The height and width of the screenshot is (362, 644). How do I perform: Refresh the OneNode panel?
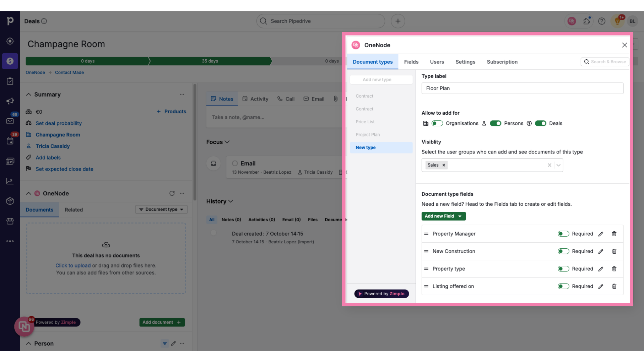pyautogui.click(x=172, y=193)
